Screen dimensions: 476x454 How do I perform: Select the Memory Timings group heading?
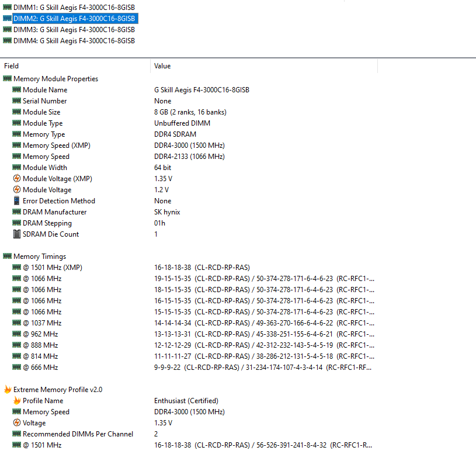(x=40, y=257)
